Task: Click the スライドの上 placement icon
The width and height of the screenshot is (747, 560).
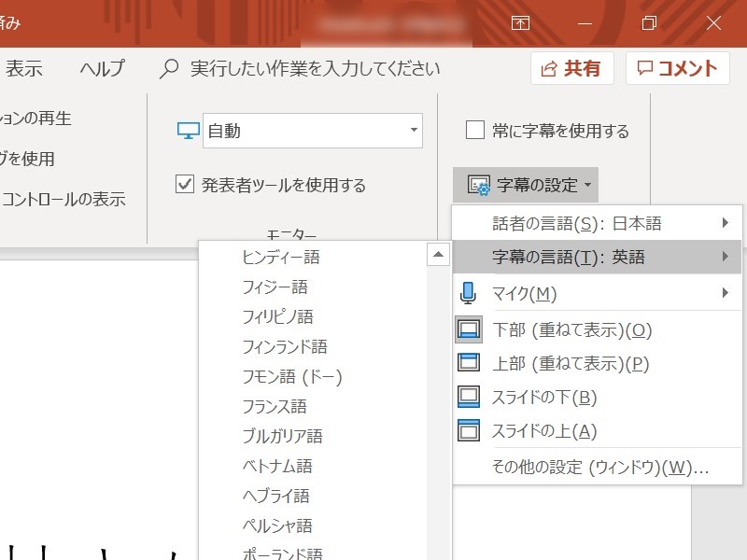Action: [469, 429]
